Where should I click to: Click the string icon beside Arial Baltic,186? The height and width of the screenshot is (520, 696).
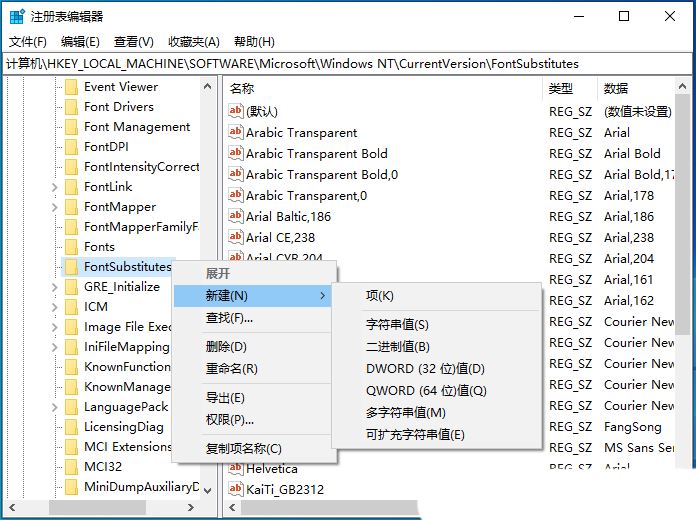pos(236,216)
